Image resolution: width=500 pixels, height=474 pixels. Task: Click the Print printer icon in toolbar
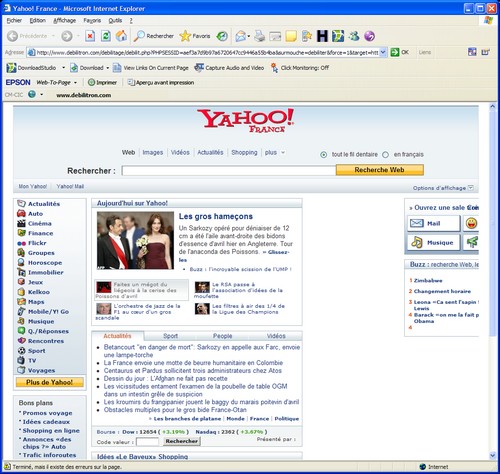pyautogui.click(x=260, y=36)
